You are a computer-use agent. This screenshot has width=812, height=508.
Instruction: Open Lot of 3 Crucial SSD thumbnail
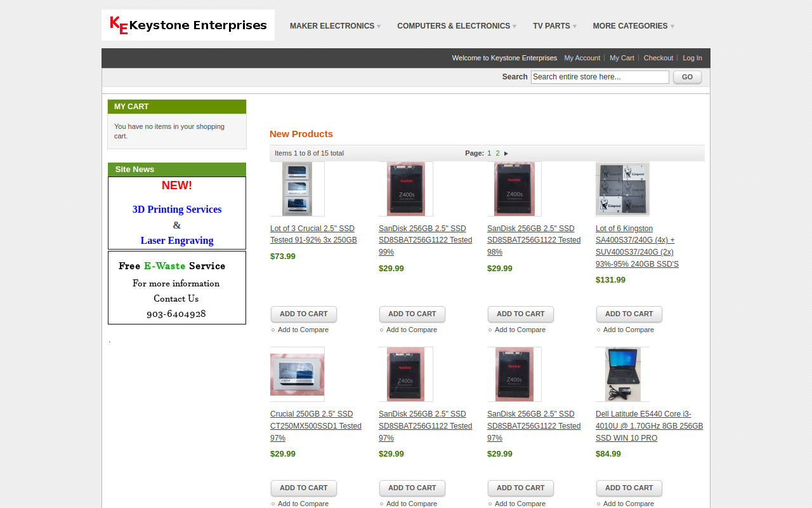coord(297,189)
